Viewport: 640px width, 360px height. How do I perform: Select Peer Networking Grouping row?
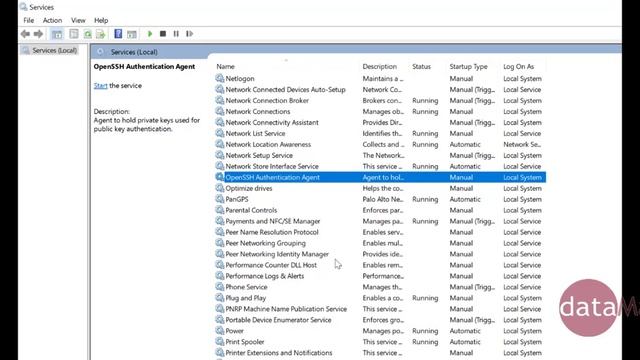point(380,243)
